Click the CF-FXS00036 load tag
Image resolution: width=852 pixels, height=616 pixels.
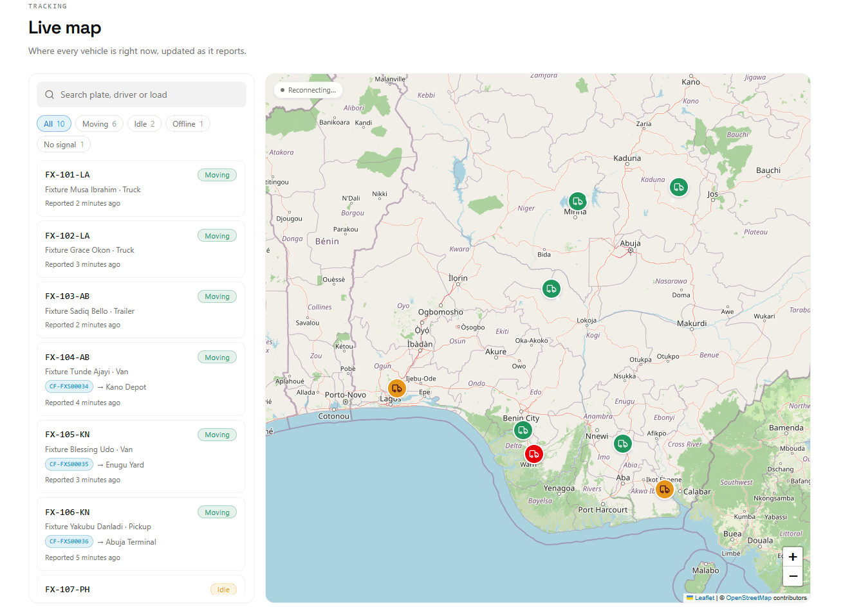[69, 541]
